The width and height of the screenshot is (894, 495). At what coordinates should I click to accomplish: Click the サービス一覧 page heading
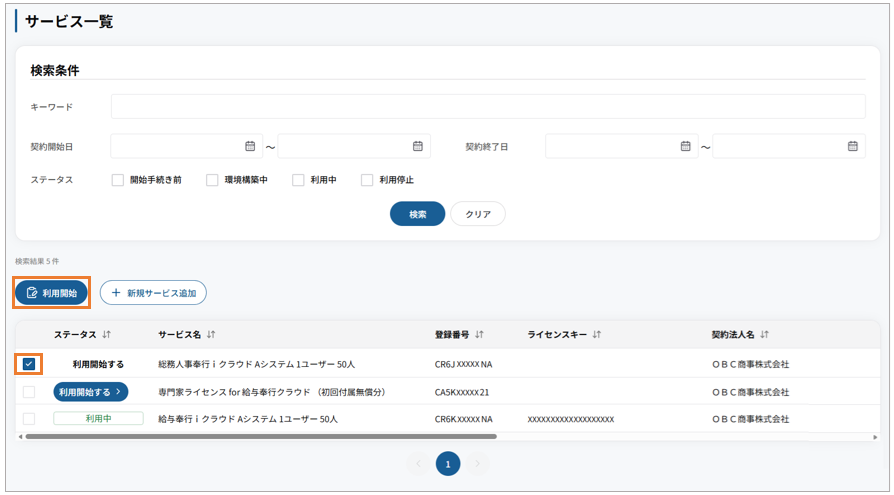click(69, 22)
